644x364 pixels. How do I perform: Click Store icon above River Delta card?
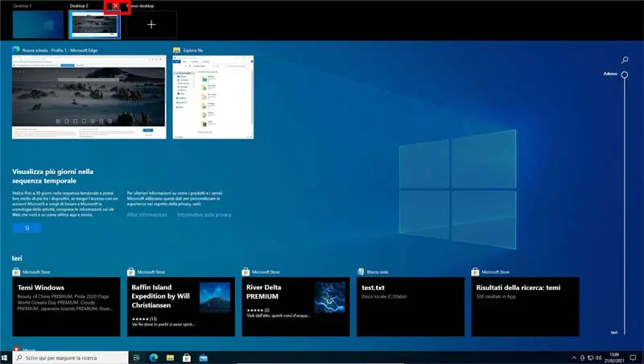246,271
